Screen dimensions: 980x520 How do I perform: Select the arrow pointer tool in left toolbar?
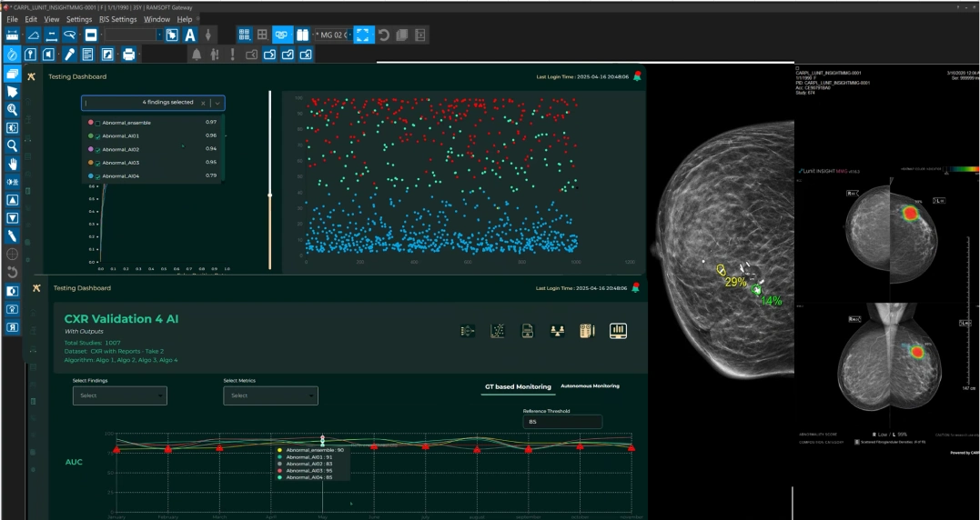pyautogui.click(x=12, y=92)
